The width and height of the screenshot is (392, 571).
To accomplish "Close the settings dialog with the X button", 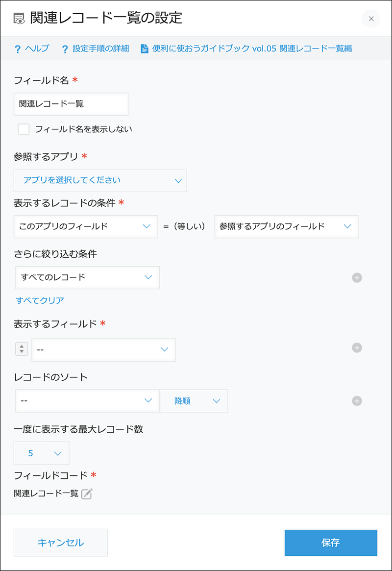I will tap(370, 19).
